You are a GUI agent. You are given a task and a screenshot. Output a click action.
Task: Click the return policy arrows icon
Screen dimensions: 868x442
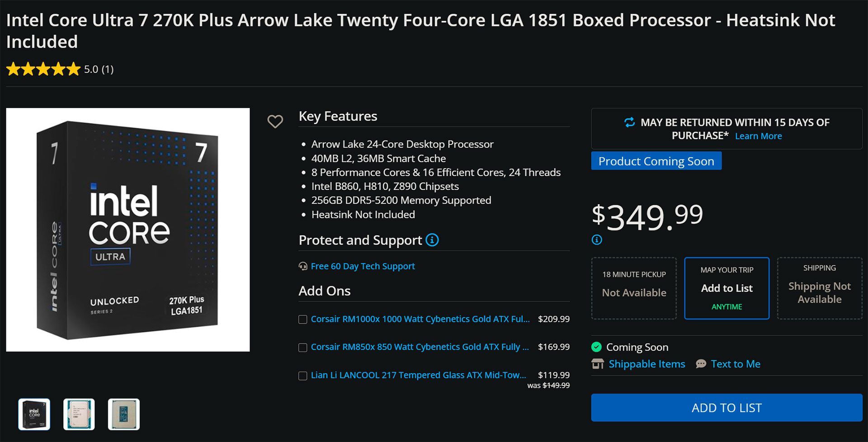pos(629,122)
